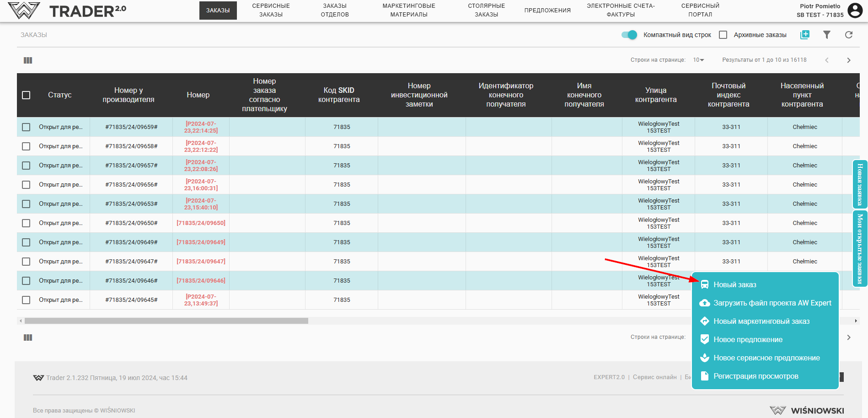The width and height of the screenshot is (868, 418).
Task: Enable the archived orders checkbox
Action: 723,35
